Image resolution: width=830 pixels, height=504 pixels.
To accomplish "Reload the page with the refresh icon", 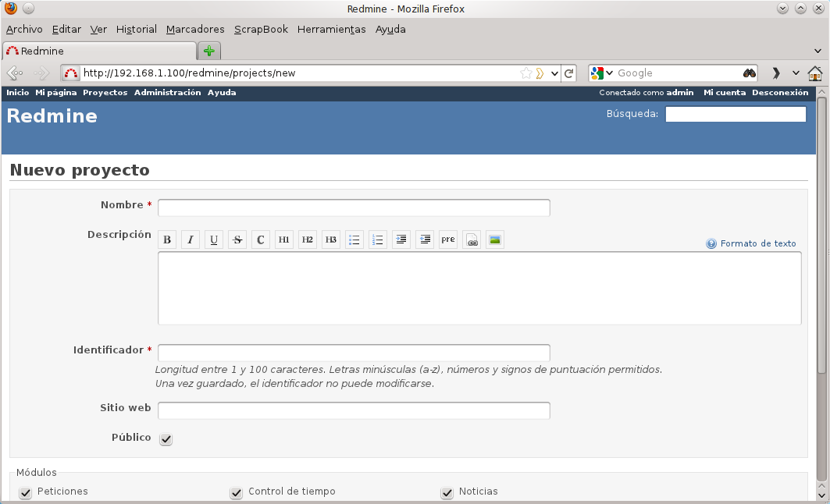I will coord(569,73).
